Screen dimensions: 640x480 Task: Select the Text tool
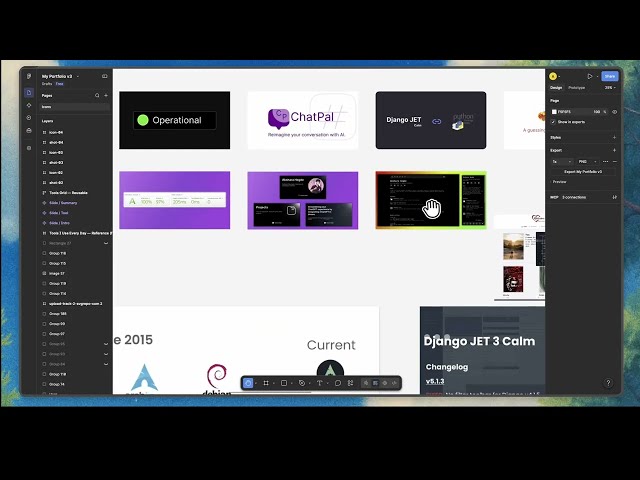coord(320,383)
